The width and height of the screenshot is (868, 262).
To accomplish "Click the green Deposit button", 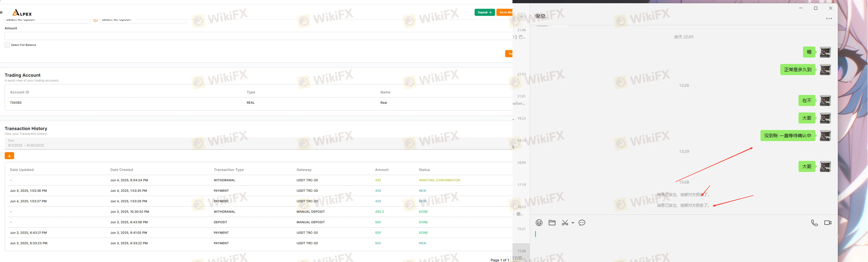I will click(x=485, y=13).
